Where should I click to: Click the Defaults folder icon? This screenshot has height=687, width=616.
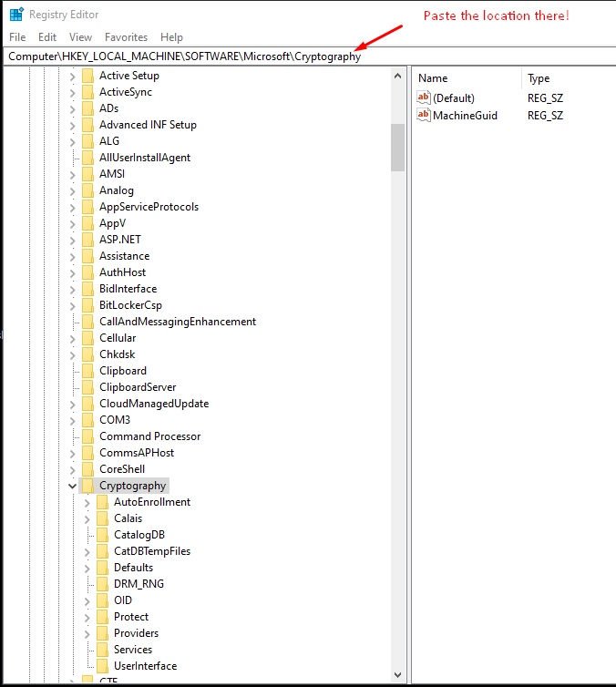(103, 568)
